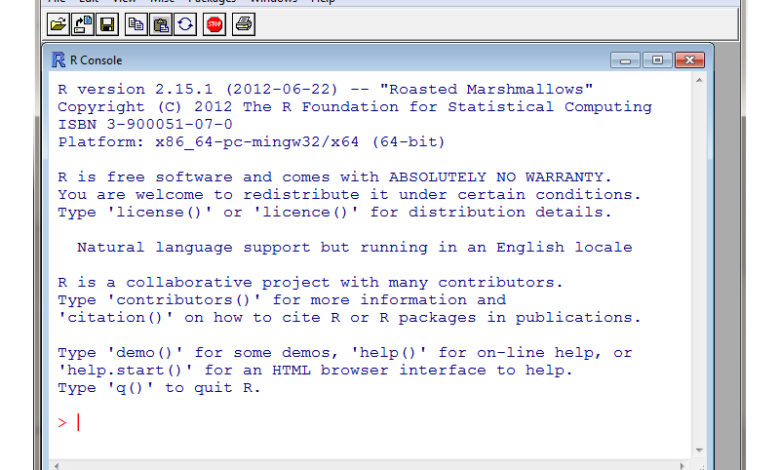780x470 pixels.
Task: Click the Copy toolbar icon
Action: click(136, 24)
